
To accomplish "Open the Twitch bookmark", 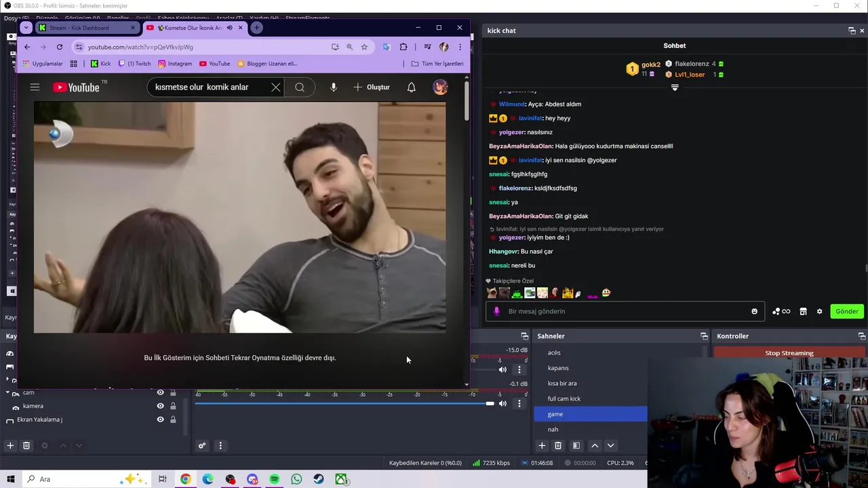I will [x=134, y=64].
